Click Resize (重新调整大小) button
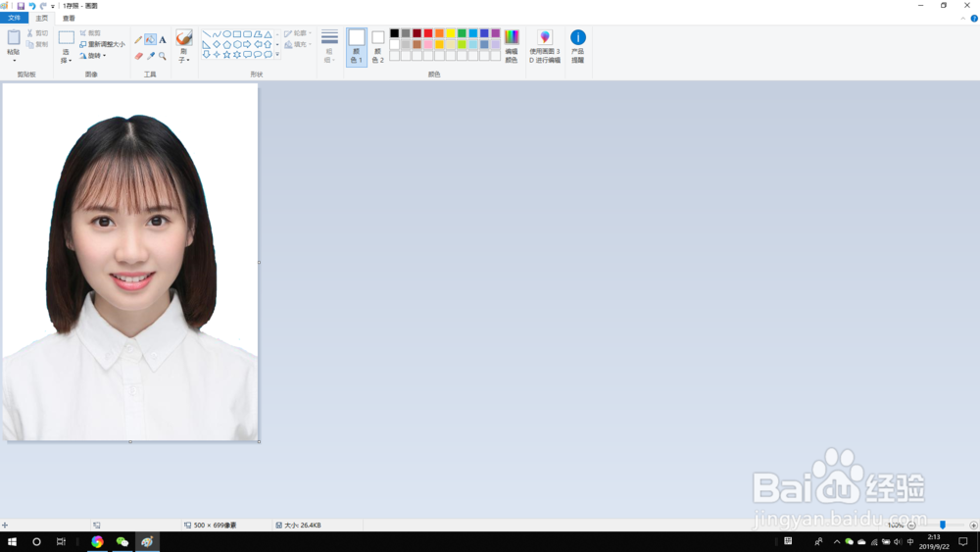 click(x=103, y=44)
